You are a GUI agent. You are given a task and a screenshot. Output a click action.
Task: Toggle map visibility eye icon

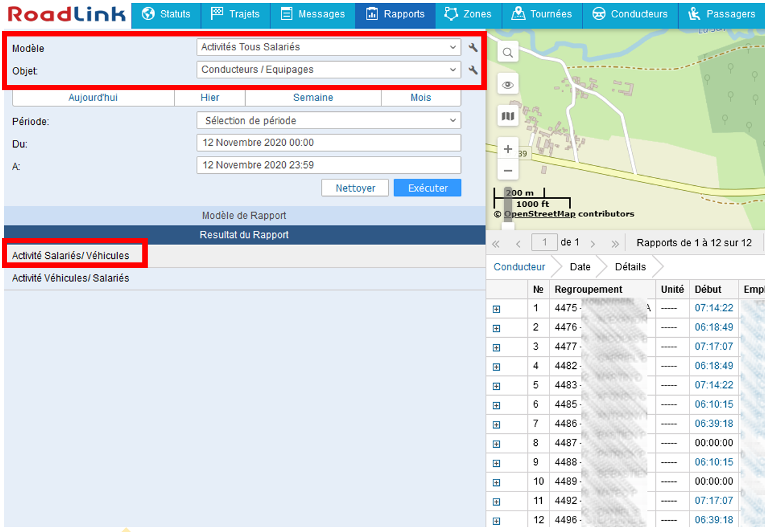[x=508, y=85]
